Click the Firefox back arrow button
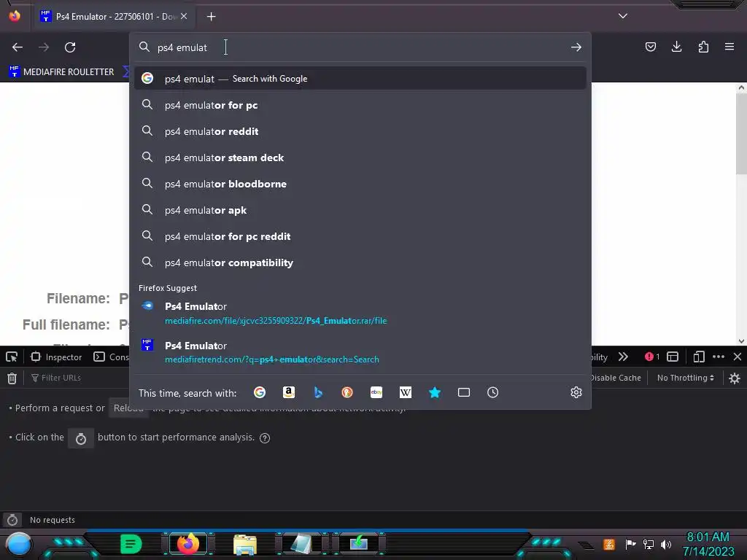Screen dimensions: 747x560 (18, 47)
